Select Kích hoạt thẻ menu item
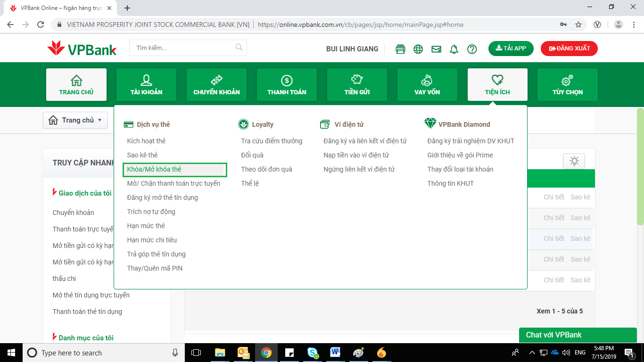Screen dimensions: 644x362 click(146, 141)
